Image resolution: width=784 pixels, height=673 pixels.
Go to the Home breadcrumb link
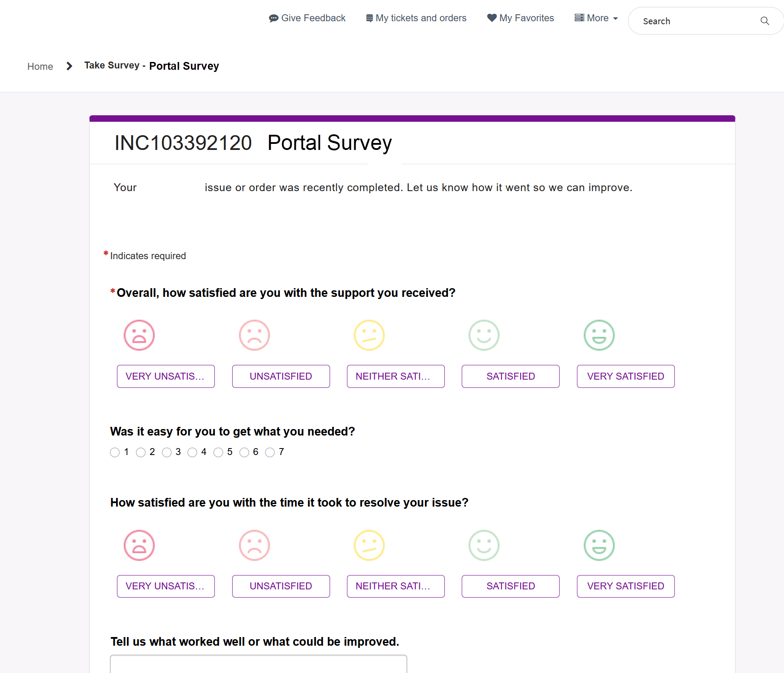(x=40, y=66)
